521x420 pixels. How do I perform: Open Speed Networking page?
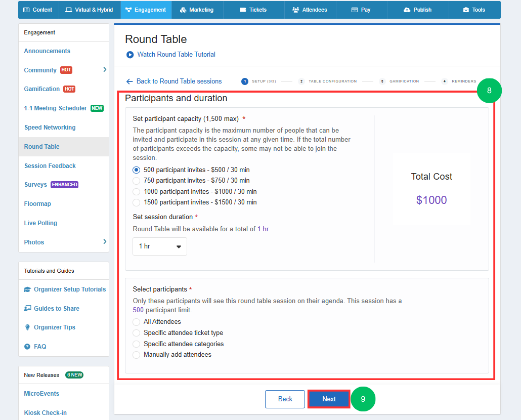50,127
